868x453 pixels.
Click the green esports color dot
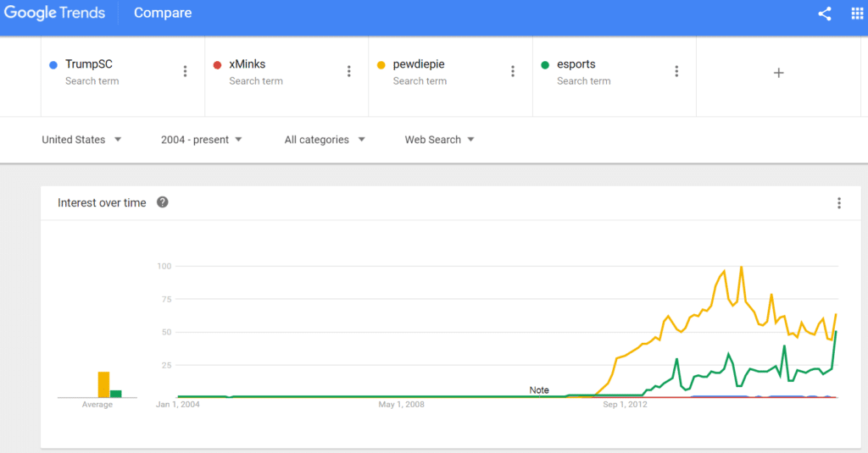point(545,65)
